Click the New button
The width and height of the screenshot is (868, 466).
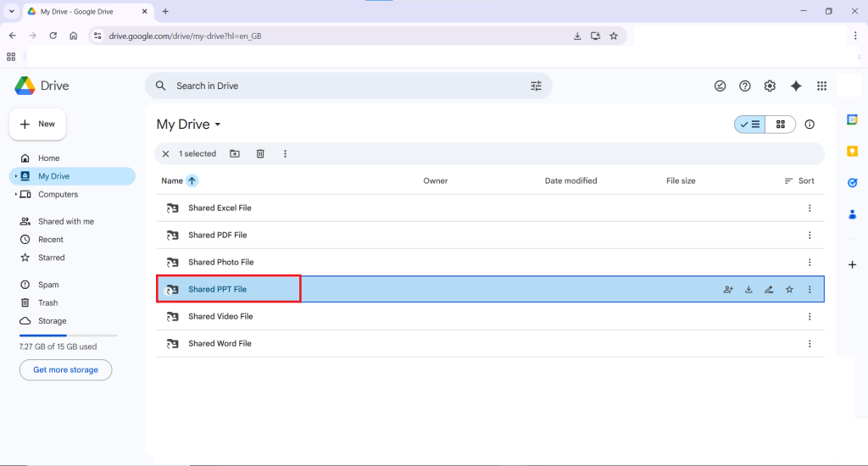(x=37, y=124)
